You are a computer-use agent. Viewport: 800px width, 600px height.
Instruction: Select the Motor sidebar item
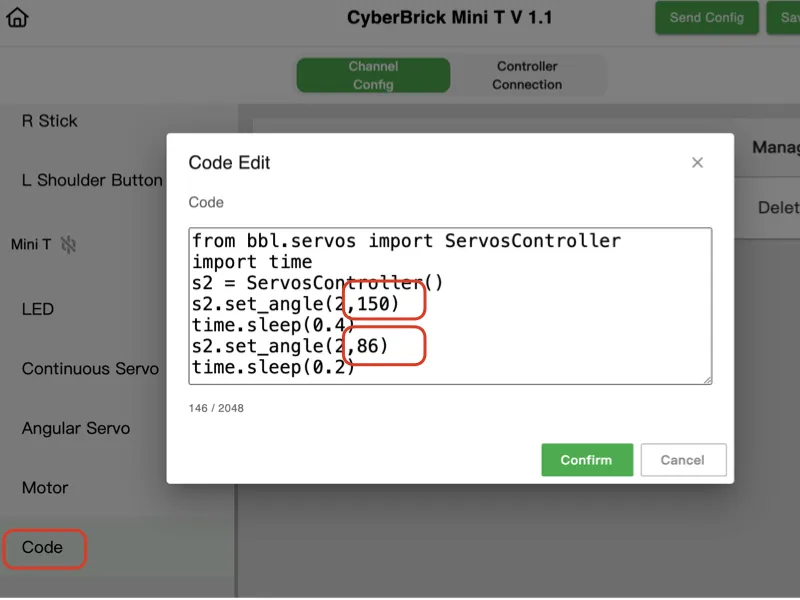click(45, 488)
